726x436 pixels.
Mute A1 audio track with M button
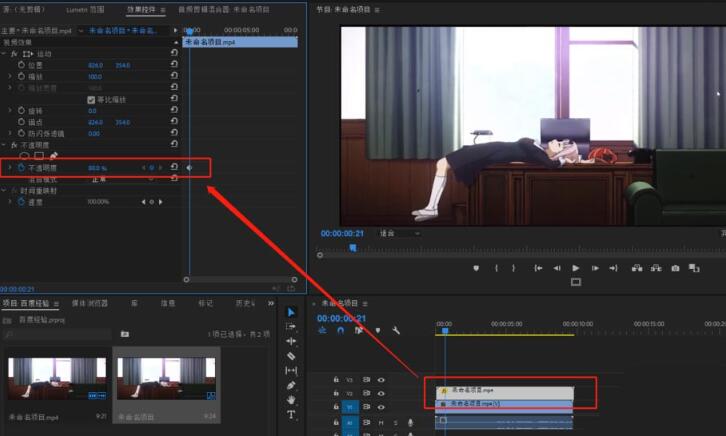[381, 423]
